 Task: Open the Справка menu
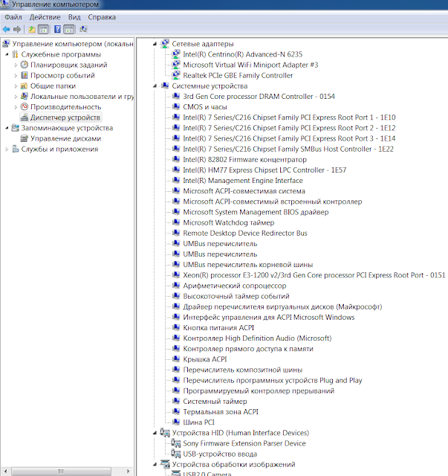pos(102,17)
